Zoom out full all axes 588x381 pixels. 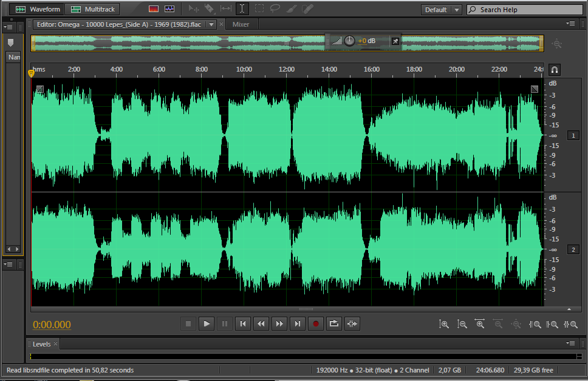pos(516,325)
